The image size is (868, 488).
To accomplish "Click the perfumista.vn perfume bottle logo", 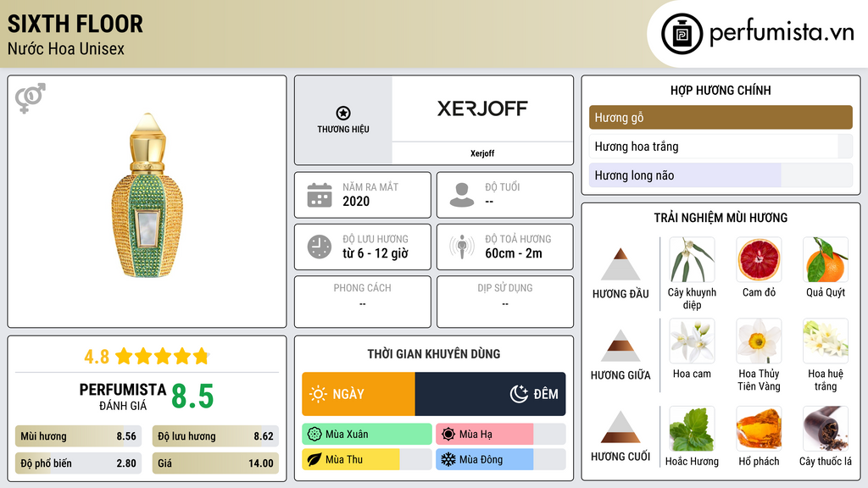I will click(x=681, y=34).
